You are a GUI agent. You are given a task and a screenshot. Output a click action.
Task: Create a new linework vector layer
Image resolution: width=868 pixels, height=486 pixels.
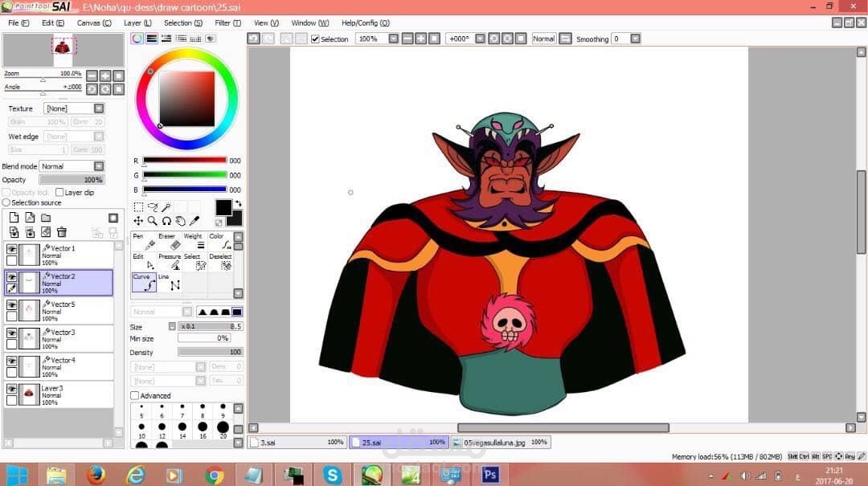click(x=30, y=218)
